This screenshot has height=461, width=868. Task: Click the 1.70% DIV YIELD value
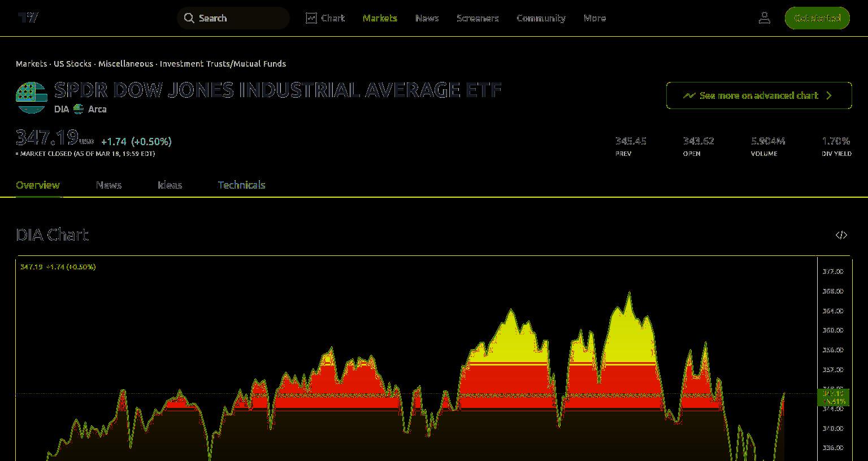[x=836, y=141]
